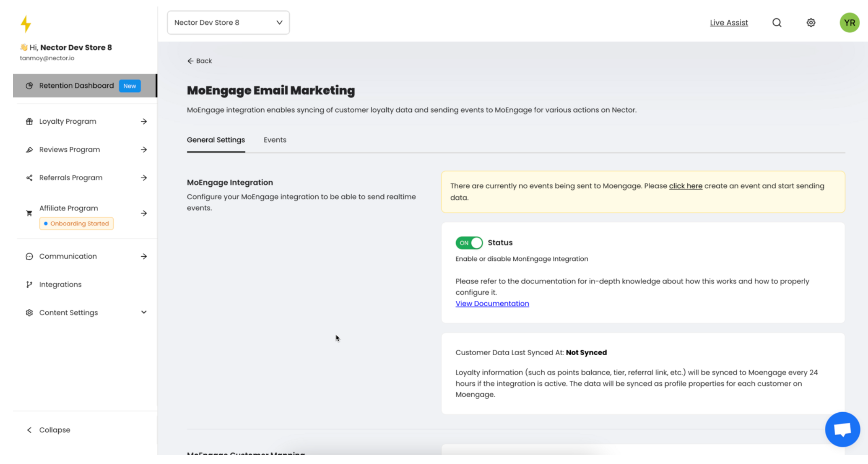Image resolution: width=868 pixels, height=464 pixels.
Task: Click the Affiliate Program cart icon
Action: point(29,213)
